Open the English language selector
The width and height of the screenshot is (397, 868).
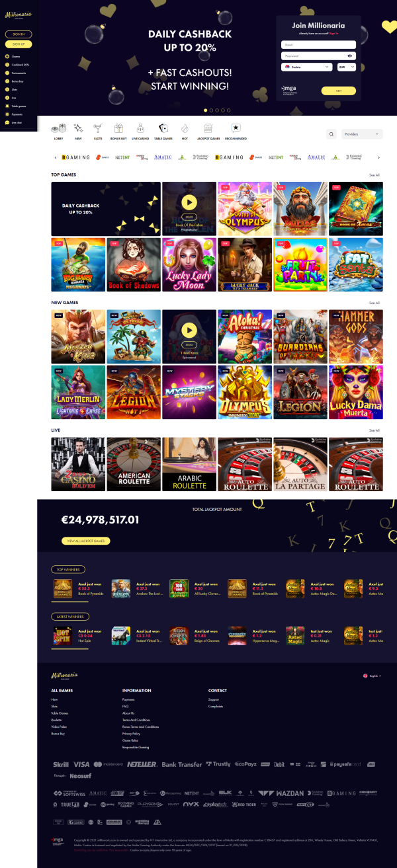pos(373,676)
